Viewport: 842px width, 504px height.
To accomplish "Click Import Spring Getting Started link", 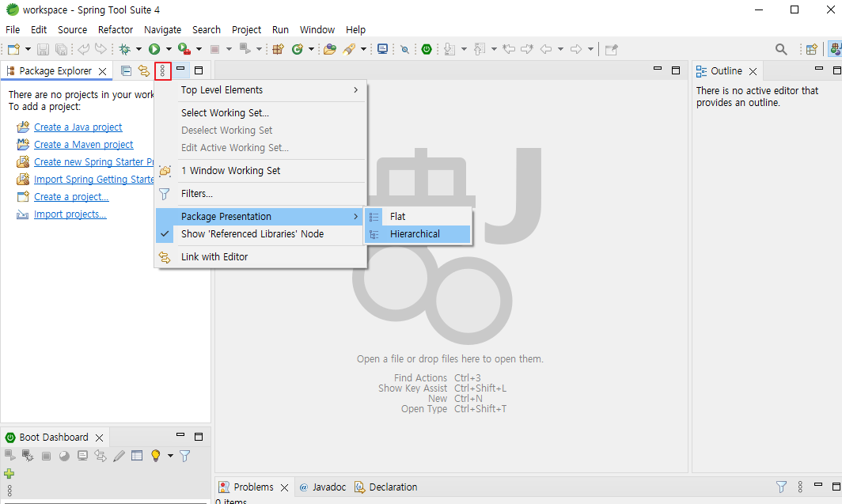I will click(x=94, y=180).
